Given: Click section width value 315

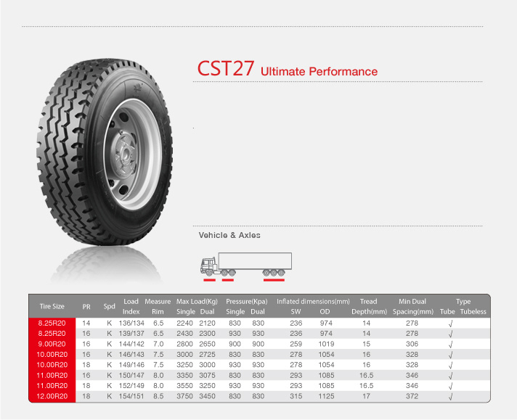Looking at the screenshot, I should point(296,396).
